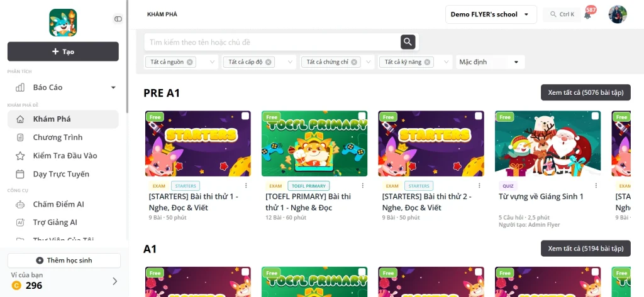Click 'Xem tất cả (5194 bài tập)' button
Image resolution: width=644 pixels, height=297 pixels.
coord(586,248)
